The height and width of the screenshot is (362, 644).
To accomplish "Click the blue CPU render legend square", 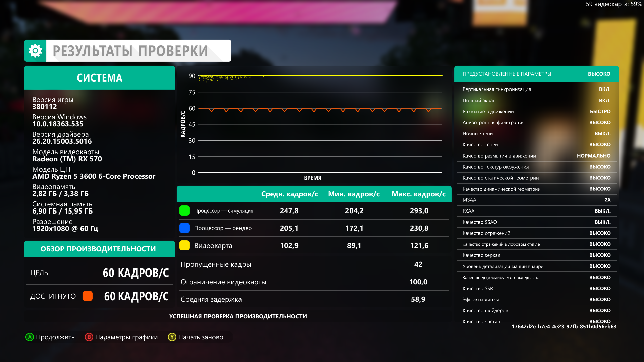I will click(x=184, y=228).
